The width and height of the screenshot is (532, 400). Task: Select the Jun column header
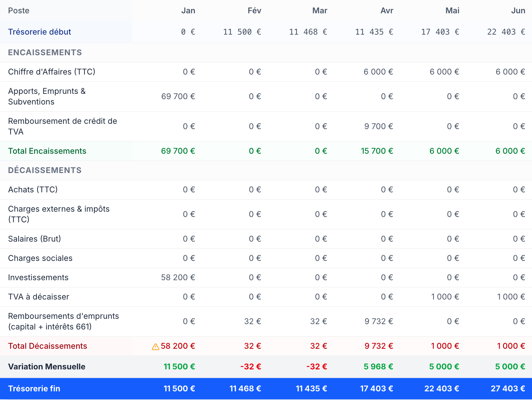(x=518, y=11)
